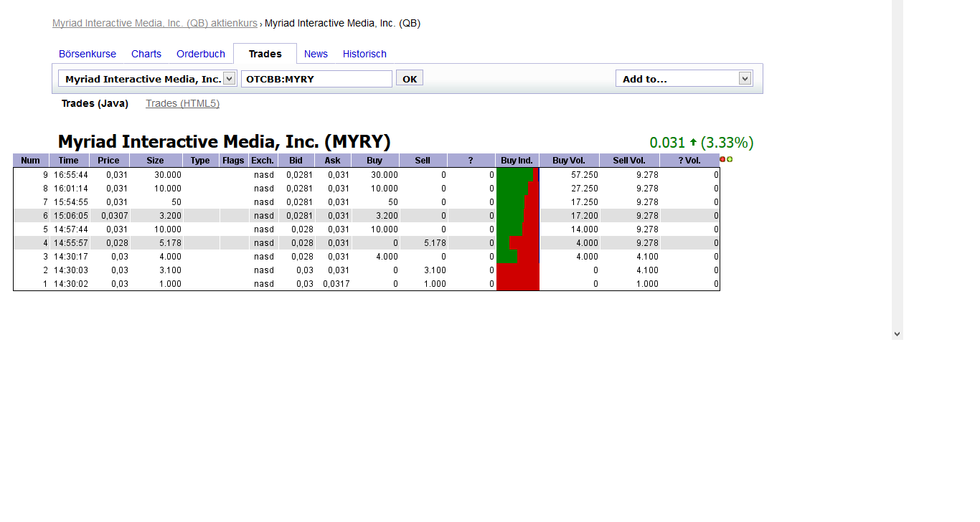Click the scrollbar down arrow

(897, 333)
